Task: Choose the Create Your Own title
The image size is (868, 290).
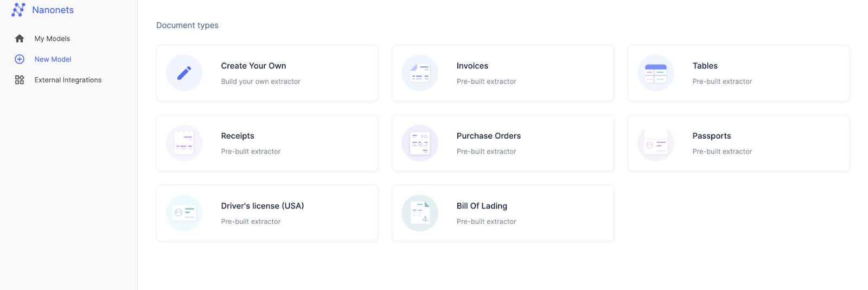Action: 253,66
